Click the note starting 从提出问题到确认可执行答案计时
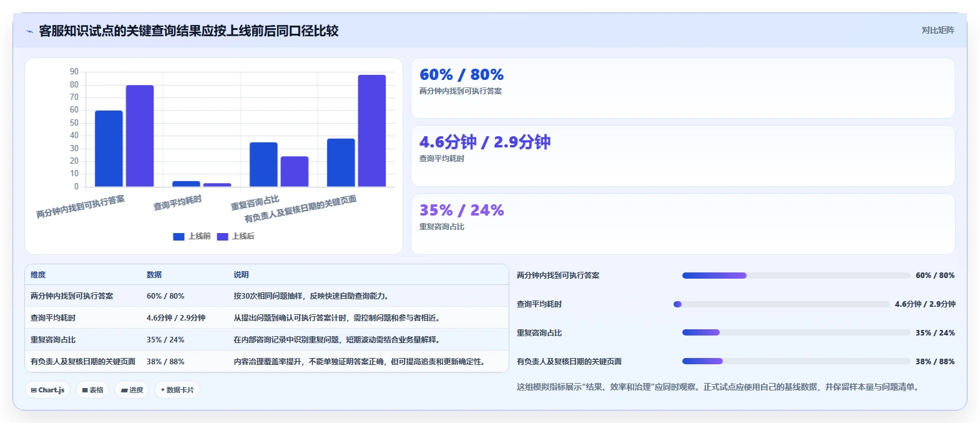 click(338, 318)
